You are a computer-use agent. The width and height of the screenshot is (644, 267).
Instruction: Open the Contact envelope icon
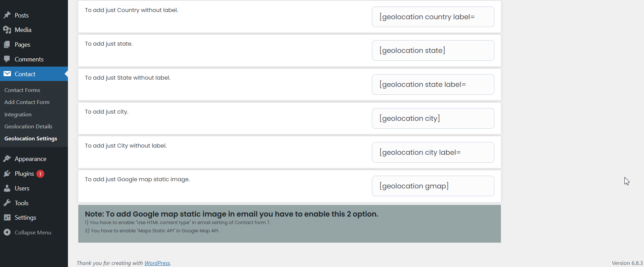pyautogui.click(x=8, y=74)
